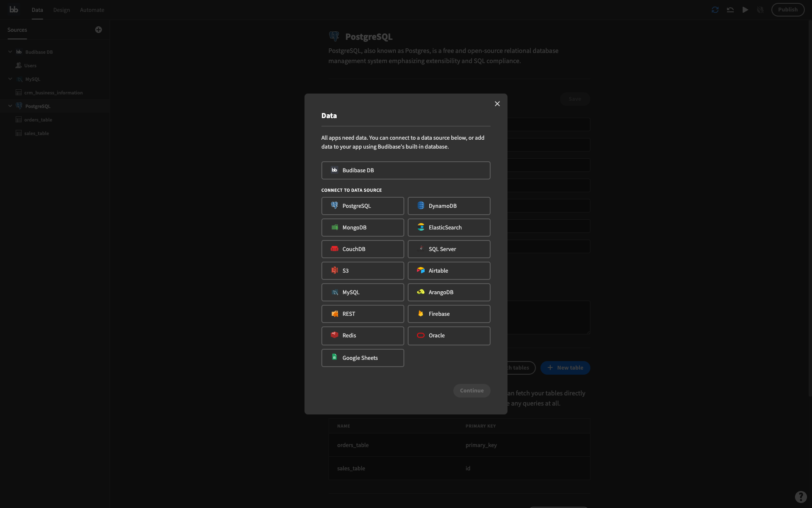Image resolution: width=812 pixels, height=508 pixels.
Task: Click the add source plus icon
Action: (x=99, y=30)
